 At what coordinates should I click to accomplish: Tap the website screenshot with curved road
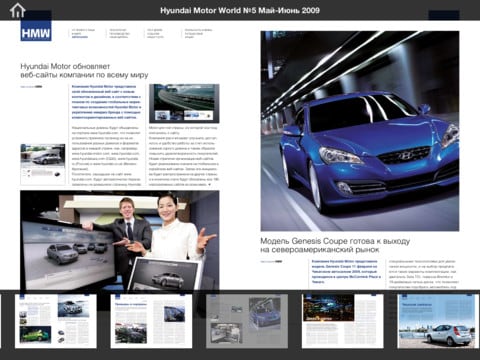point(184,103)
